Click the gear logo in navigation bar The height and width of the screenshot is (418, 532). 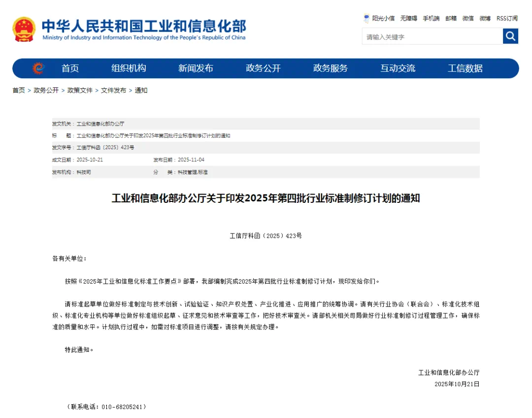[x=38, y=68]
